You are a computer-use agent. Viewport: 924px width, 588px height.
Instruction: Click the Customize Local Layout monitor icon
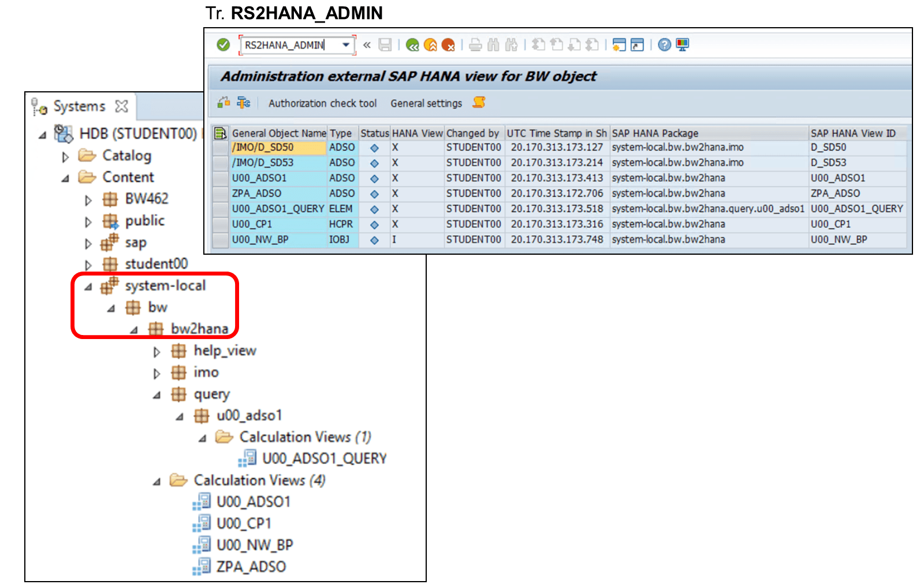683,44
